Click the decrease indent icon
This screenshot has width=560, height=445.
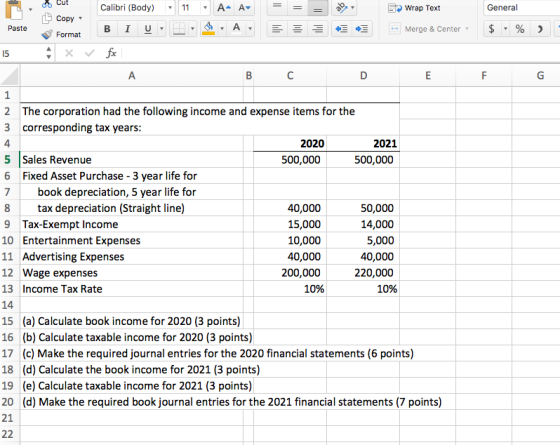341,29
